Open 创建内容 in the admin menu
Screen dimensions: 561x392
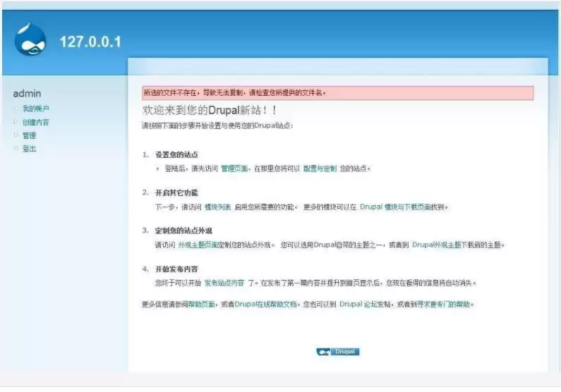click(36, 122)
